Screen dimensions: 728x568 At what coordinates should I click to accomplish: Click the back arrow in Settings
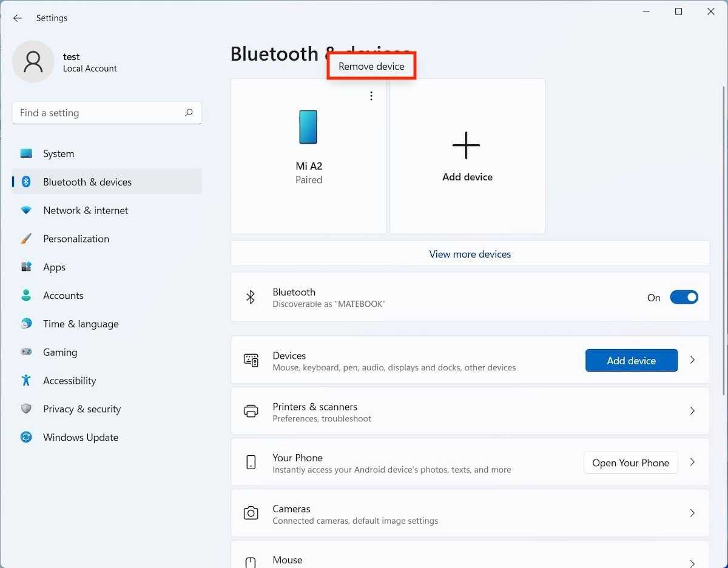tap(18, 18)
